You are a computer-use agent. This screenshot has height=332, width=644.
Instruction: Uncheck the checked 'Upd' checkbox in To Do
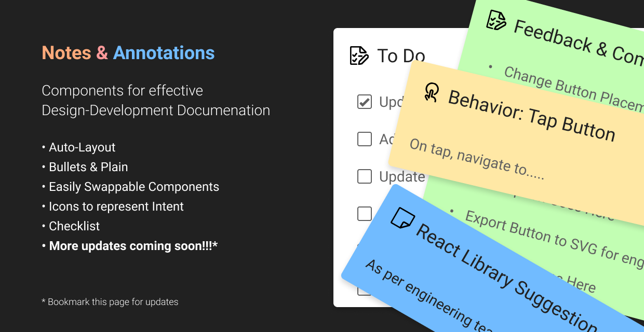[365, 102]
